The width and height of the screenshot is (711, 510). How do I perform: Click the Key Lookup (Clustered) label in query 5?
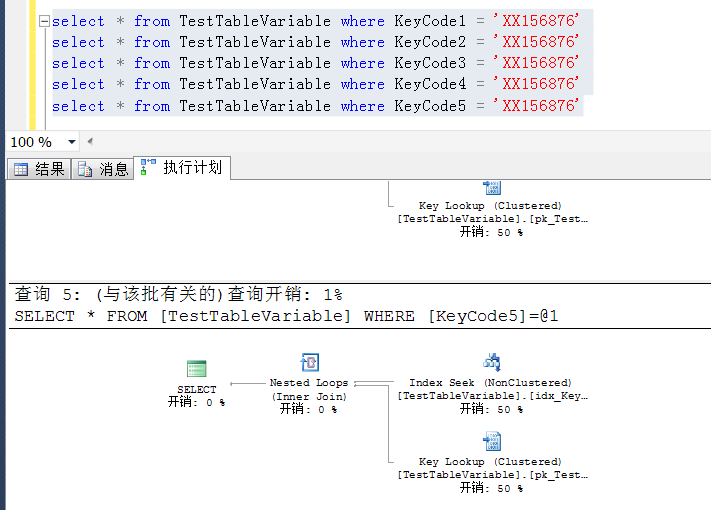(490, 461)
